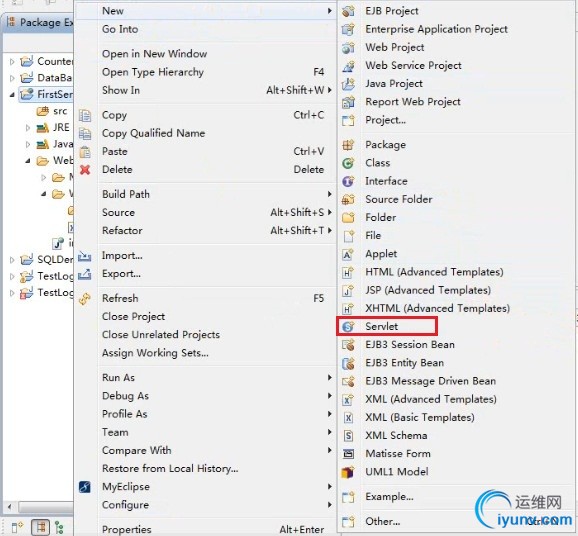Open the New submenu
This screenshot has height=536, width=578.
[205, 11]
